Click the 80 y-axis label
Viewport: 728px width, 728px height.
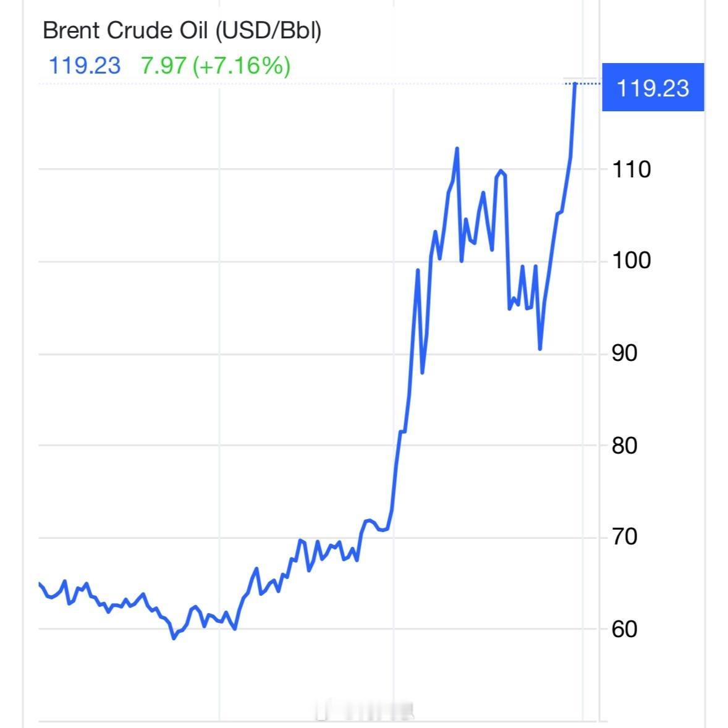coord(624,446)
